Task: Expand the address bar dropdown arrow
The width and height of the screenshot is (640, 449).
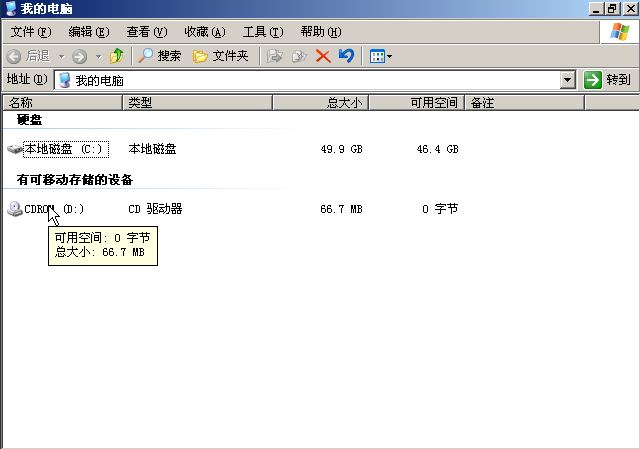Action: pos(568,80)
